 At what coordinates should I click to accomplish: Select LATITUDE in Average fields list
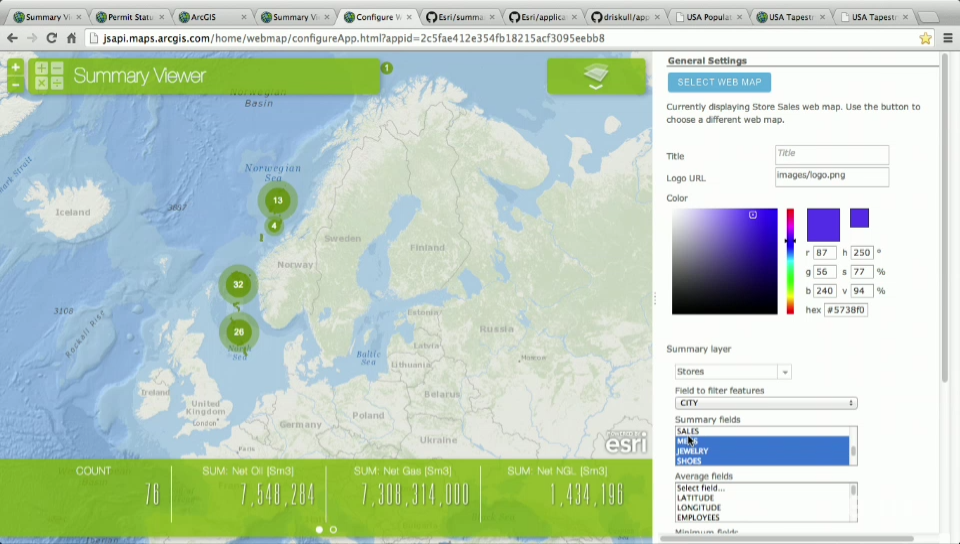point(762,498)
